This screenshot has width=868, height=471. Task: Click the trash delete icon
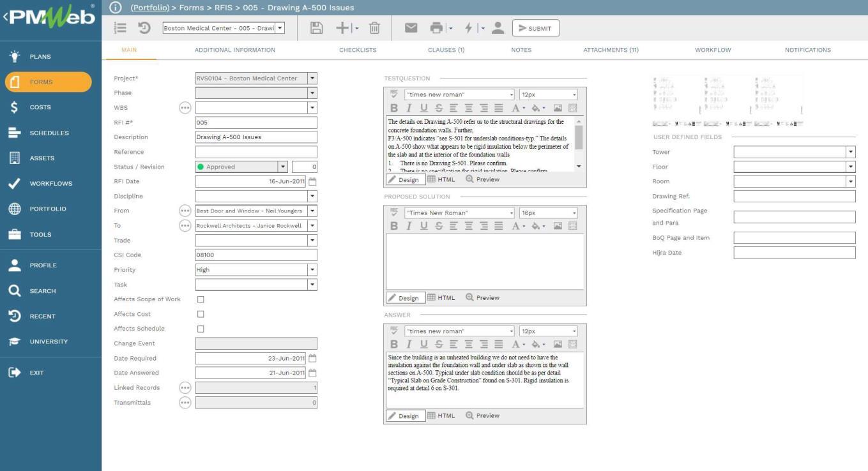click(x=375, y=28)
